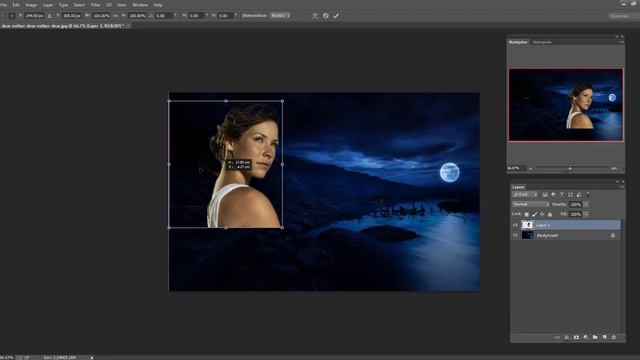The width and height of the screenshot is (640, 360).
Task: Open the Opacity slider arrow
Action: click(x=586, y=204)
